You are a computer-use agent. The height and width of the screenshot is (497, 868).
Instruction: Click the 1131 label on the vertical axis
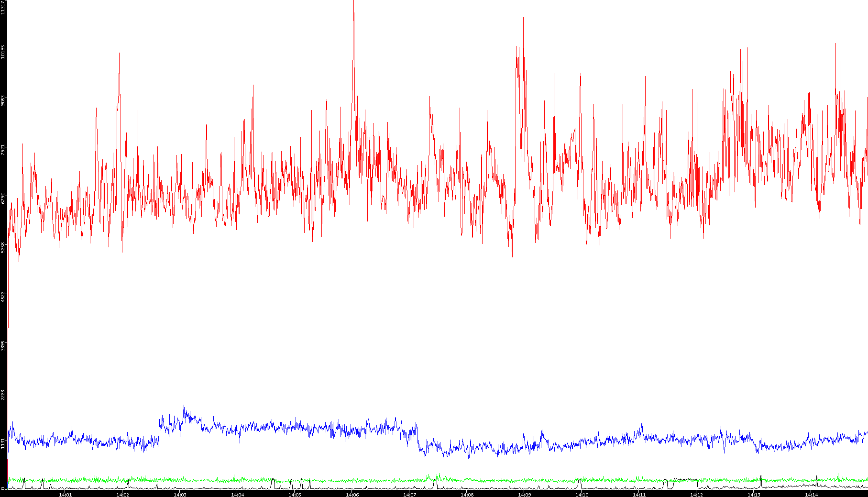pyautogui.click(x=3, y=443)
